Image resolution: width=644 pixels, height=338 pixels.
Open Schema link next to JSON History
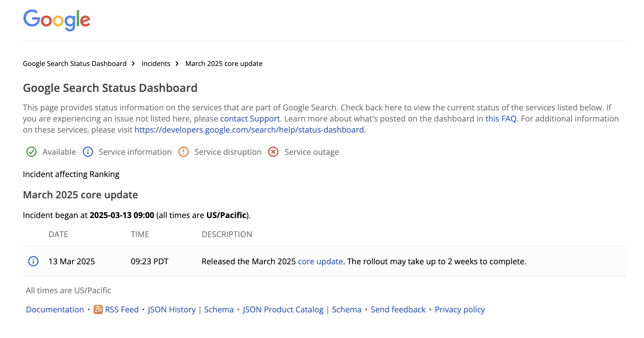219,310
